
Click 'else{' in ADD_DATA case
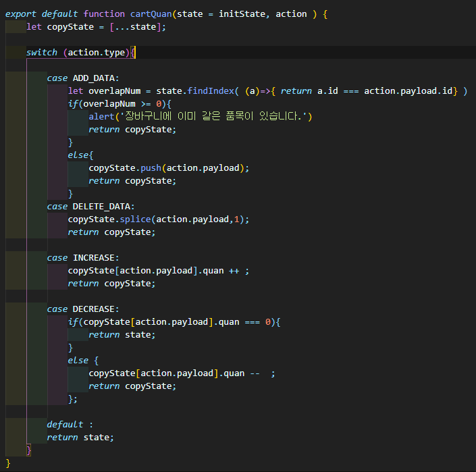80,155
